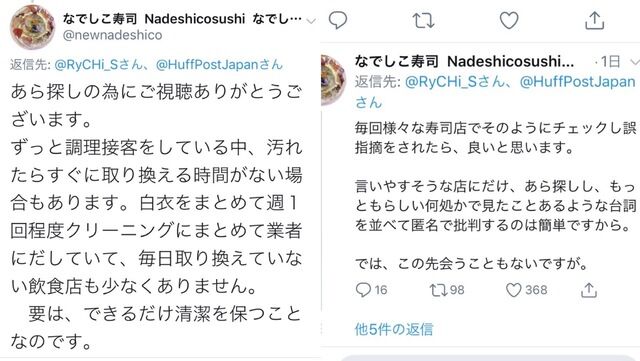Screen dimensions: 640x361
Task: Retweet the tweet with 98 retweets
Action: click(438, 290)
